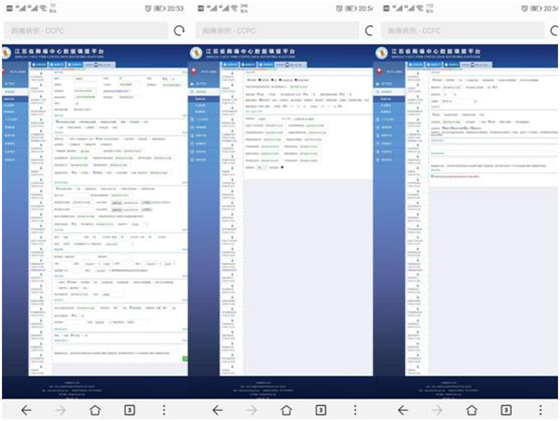Tick the first checkbox in middle screenshot form
Image resolution: width=560 pixels, height=421 pixels.
coord(248,80)
